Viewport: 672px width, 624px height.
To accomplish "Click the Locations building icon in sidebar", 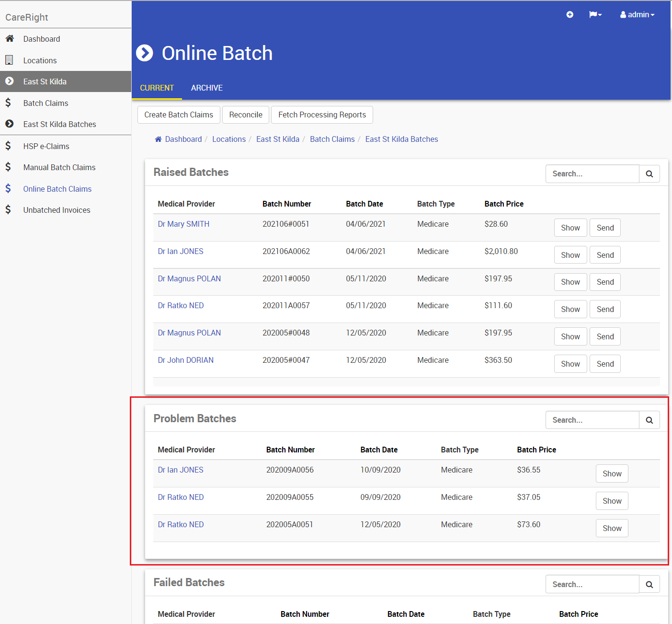I will click(x=9, y=60).
